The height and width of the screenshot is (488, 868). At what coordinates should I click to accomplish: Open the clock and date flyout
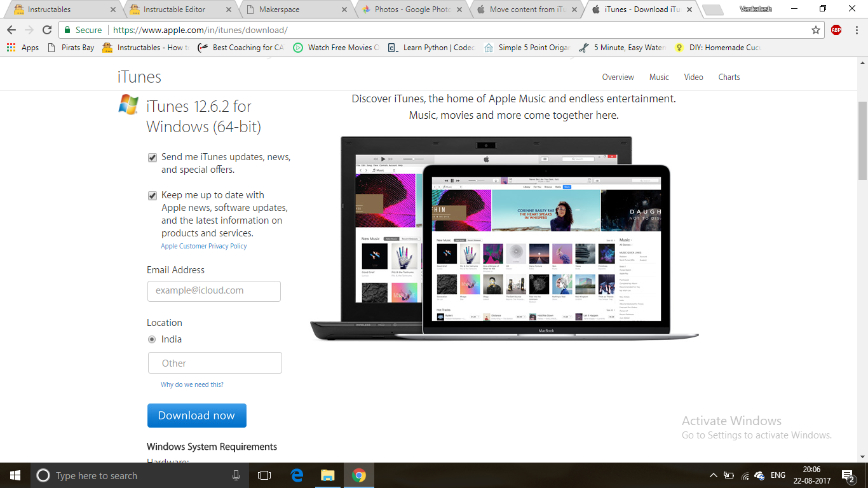pyautogui.click(x=811, y=475)
